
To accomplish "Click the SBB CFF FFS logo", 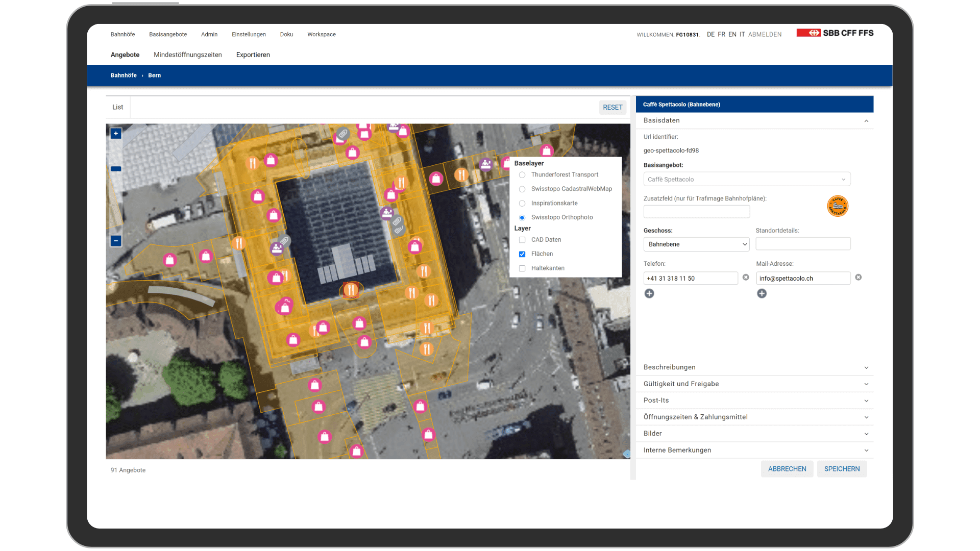I will click(835, 33).
